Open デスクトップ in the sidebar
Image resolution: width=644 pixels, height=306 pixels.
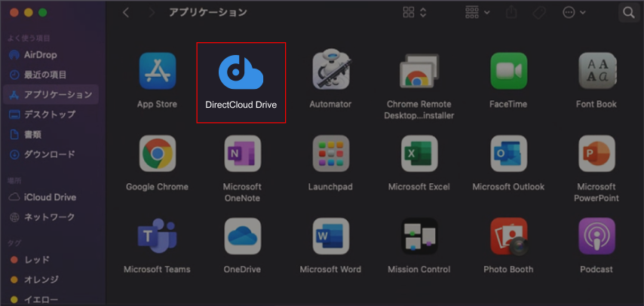tap(51, 115)
